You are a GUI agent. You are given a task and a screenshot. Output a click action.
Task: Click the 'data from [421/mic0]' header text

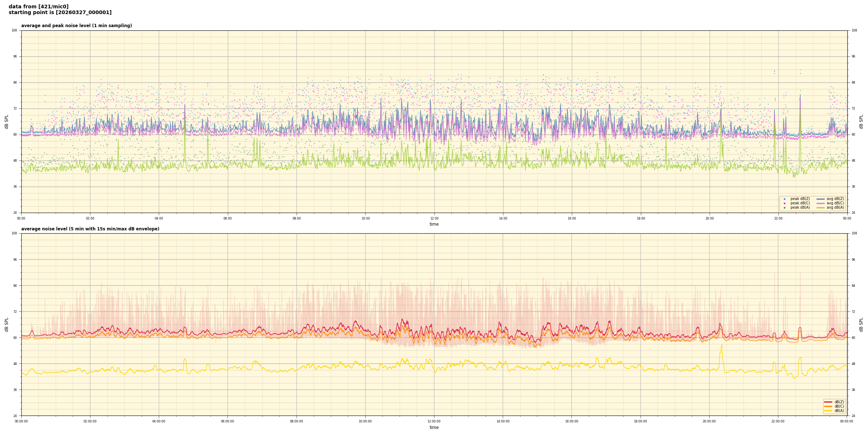click(x=39, y=7)
